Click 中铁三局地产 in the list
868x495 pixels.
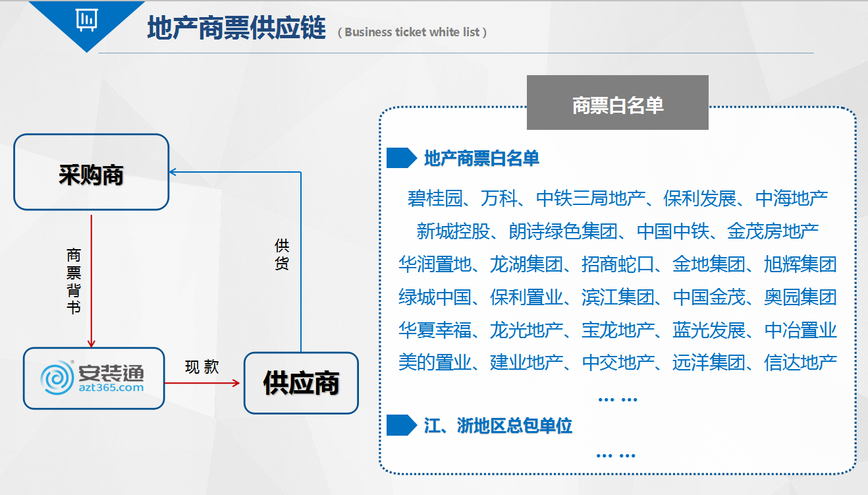591,198
